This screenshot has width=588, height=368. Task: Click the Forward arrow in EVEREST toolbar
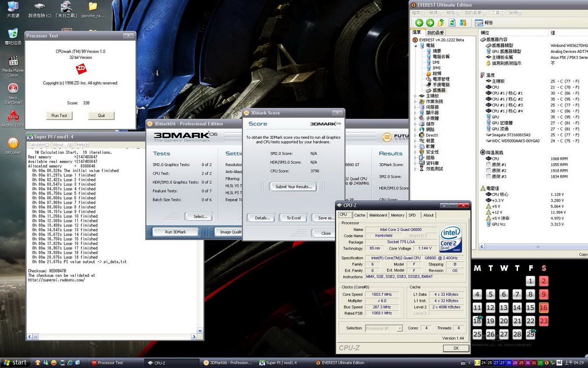[x=430, y=23]
